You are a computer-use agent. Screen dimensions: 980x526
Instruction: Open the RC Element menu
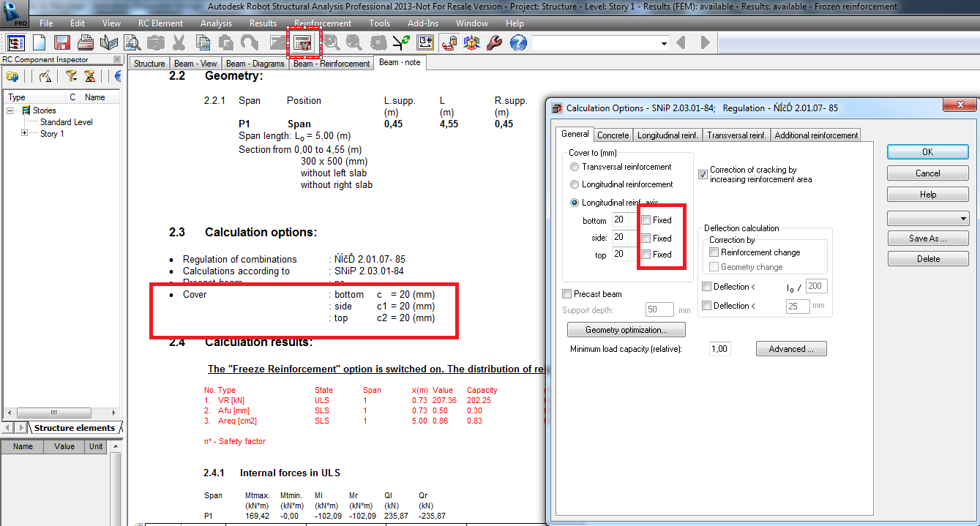(160, 23)
